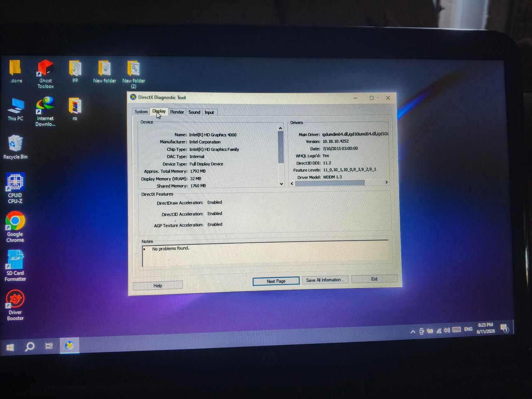The image size is (532, 399).
Task: Click Drivers panel scroll right arrow
Action: (x=387, y=182)
